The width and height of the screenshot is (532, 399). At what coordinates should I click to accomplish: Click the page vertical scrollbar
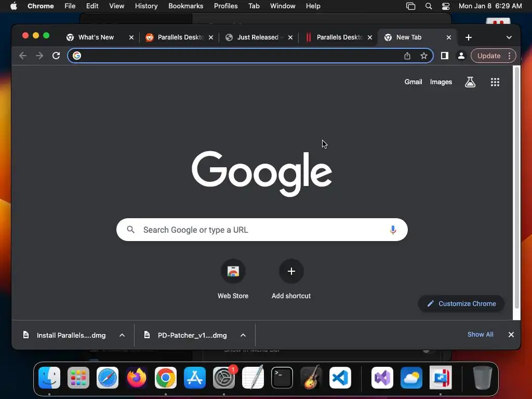click(x=517, y=187)
